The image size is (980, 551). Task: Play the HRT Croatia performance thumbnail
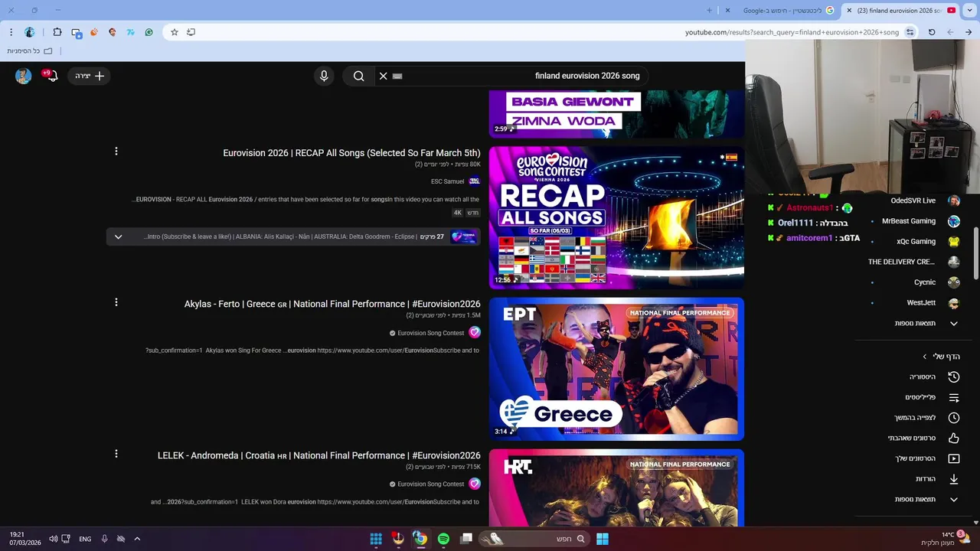point(616,487)
